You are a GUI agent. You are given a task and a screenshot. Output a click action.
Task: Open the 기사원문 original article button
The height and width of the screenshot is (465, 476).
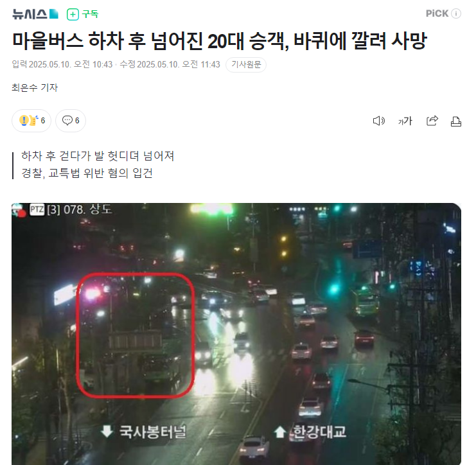pos(246,65)
